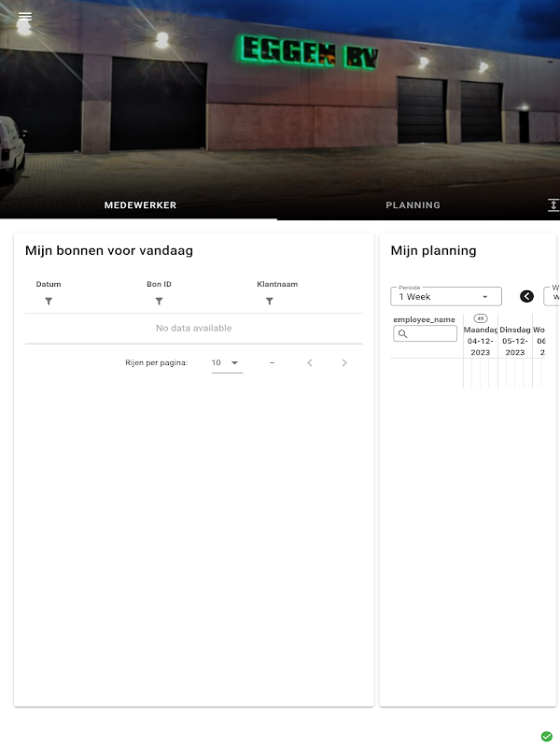Go to previous week in planning
Screen dimensions: 560x747
click(526, 296)
